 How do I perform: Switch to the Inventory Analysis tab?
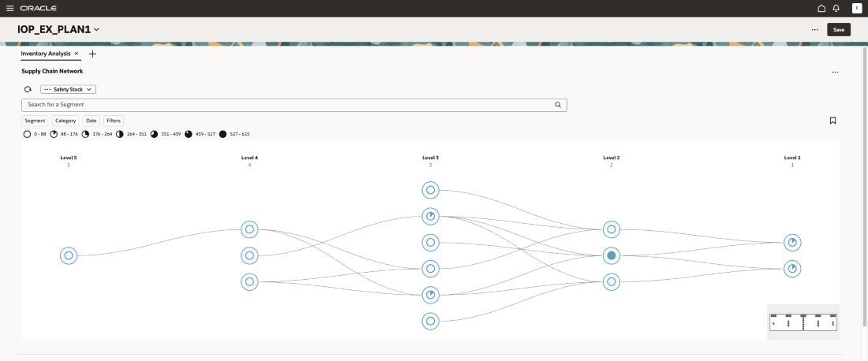click(46, 54)
